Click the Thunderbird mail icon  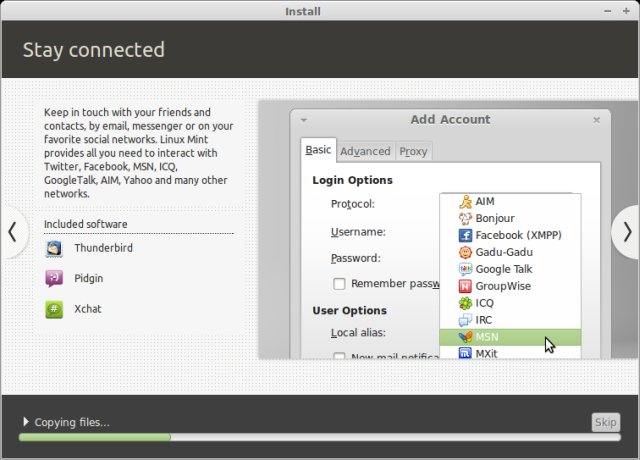pyautogui.click(x=54, y=248)
